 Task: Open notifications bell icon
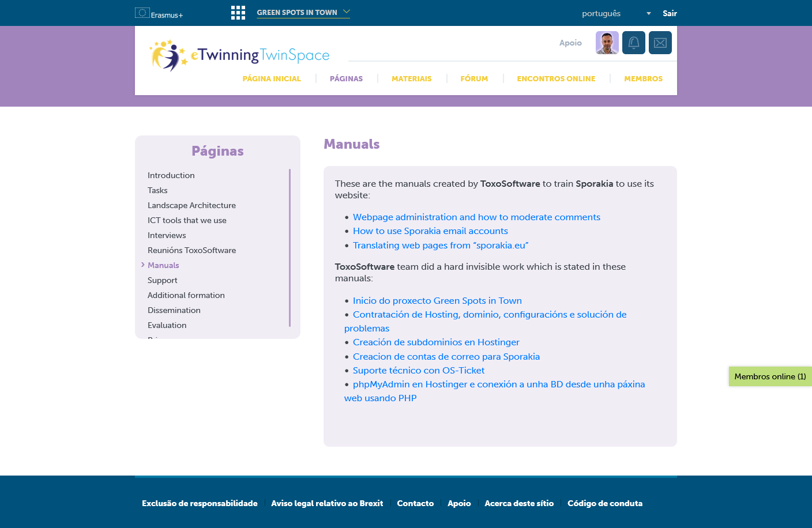click(634, 43)
